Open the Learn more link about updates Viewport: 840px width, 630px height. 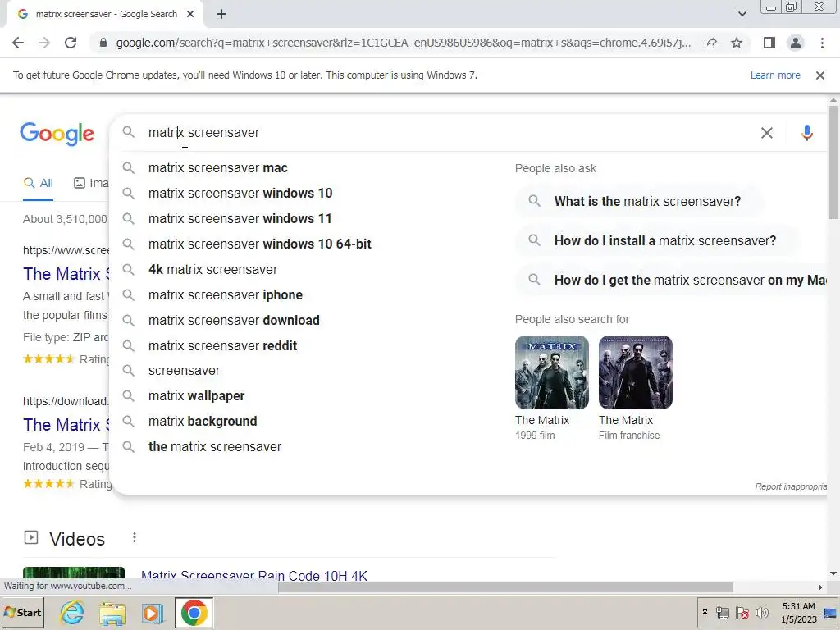click(x=775, y=75)
